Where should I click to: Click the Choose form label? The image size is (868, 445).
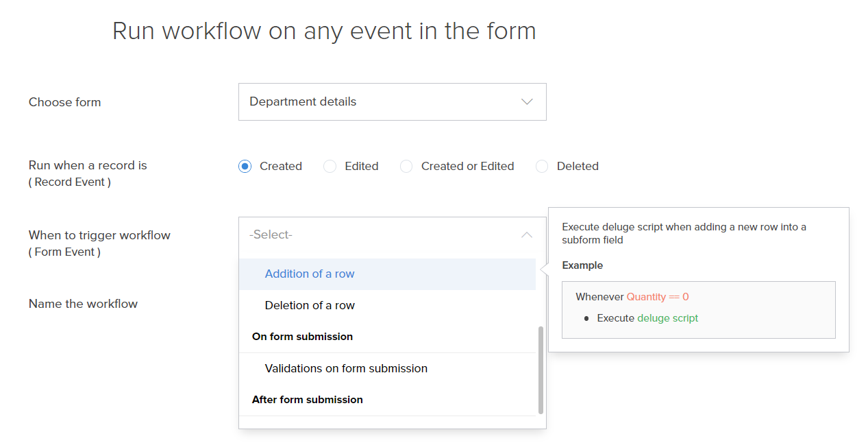(x=64, y=102)
